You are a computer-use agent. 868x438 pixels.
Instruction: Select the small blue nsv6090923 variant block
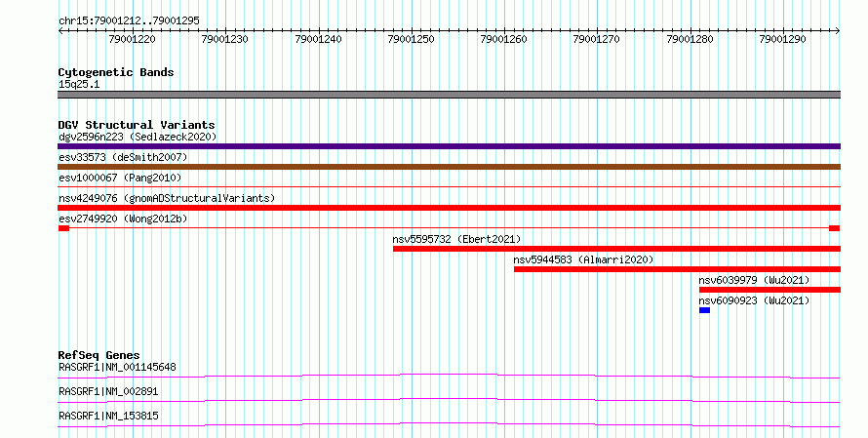tap(705, 310)
